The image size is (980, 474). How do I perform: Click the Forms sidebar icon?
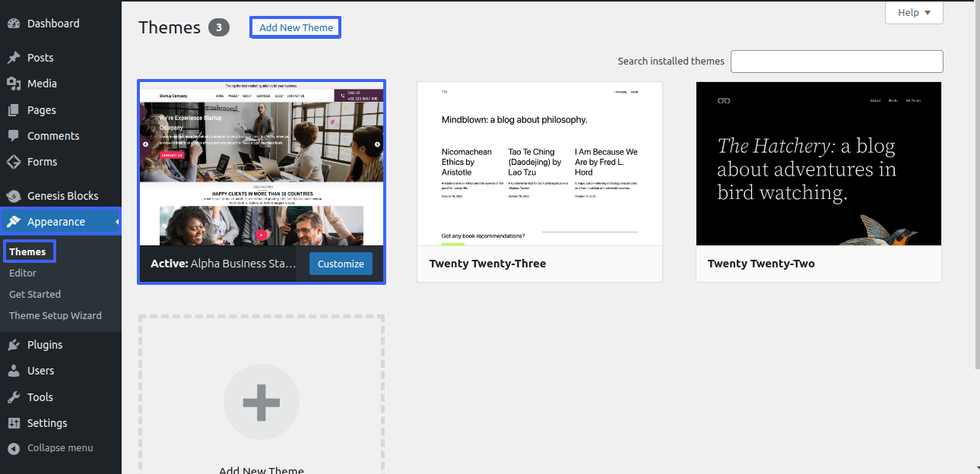click(14, 162)
